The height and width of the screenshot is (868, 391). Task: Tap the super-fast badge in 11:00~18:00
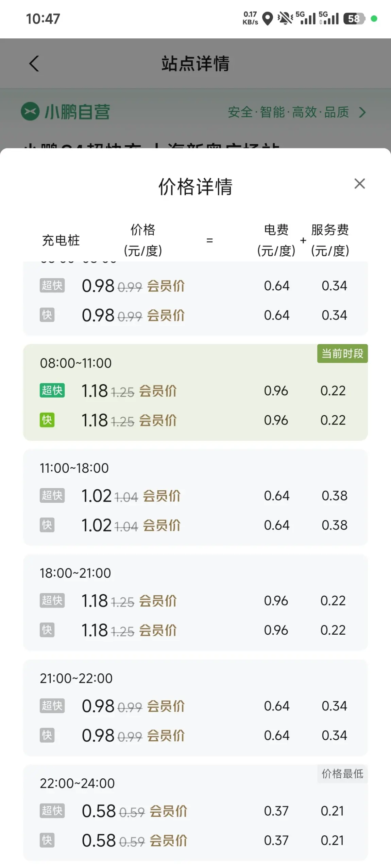pyautogui.click(x=52, y=495)
